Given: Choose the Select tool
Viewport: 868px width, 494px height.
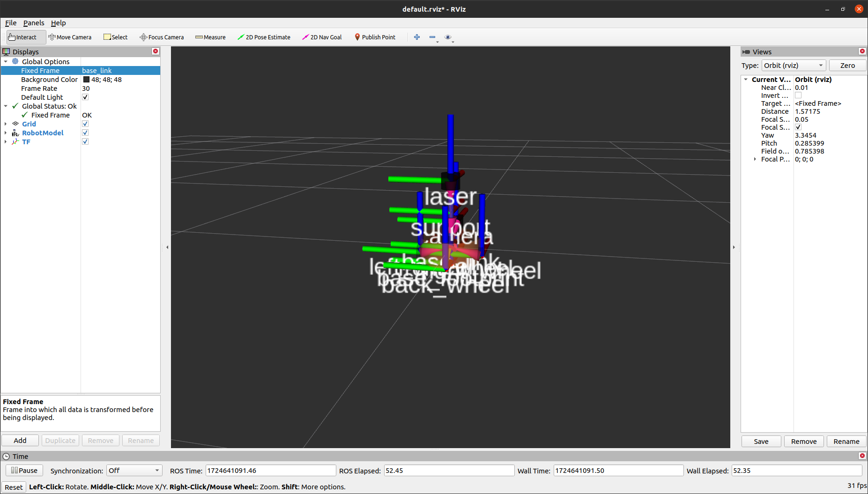Looking at the screenshot, I should [116, 37].
